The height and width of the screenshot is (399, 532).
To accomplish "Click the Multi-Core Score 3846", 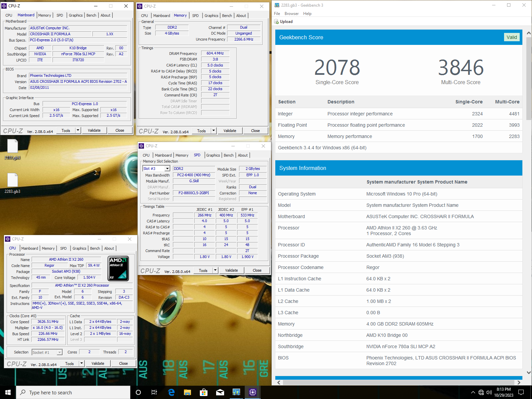I will [x=461, y=67].
